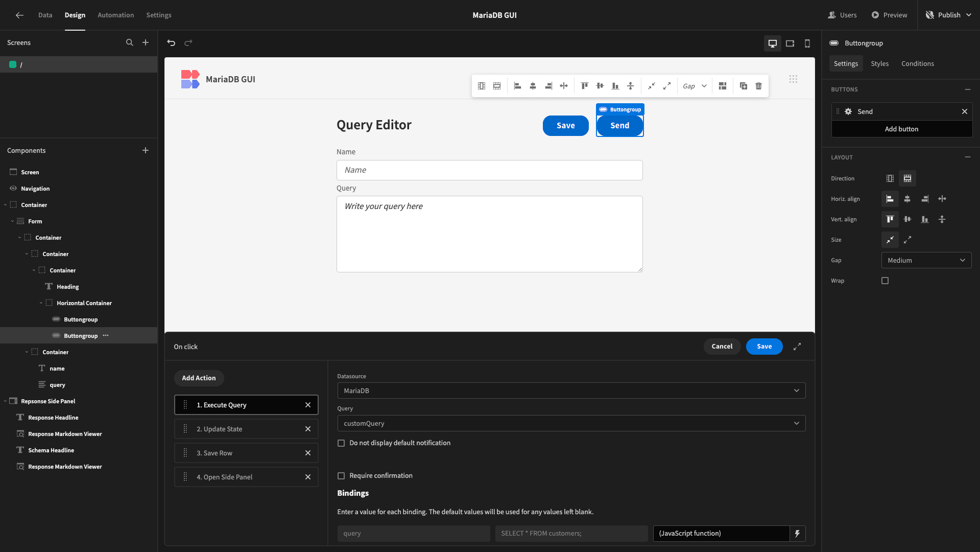
Task: Go back with the left arrow icon
Action: [19, 15]
